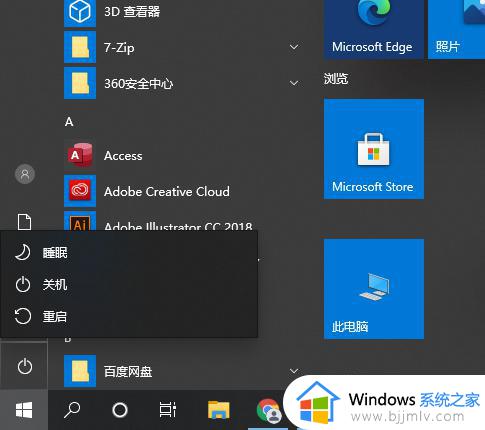Open the 7-Zip folder icon
The height and width of the screenshot is (430, 485).
pos(80,47)
